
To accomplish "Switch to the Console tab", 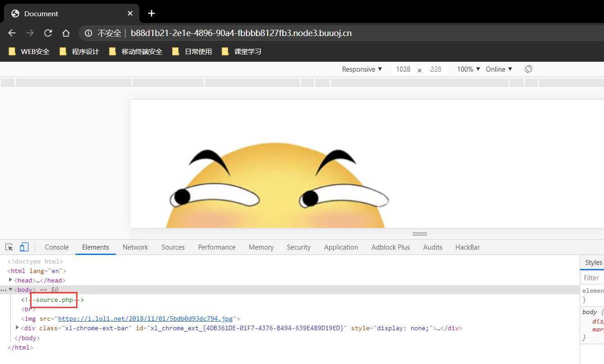I will [x=57, y=247].
